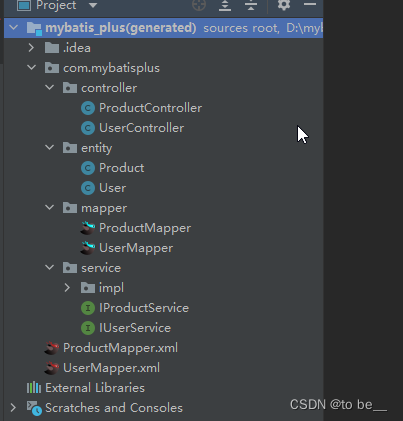Select Scratches and Consoles row
403x421 pixels.
163,408
